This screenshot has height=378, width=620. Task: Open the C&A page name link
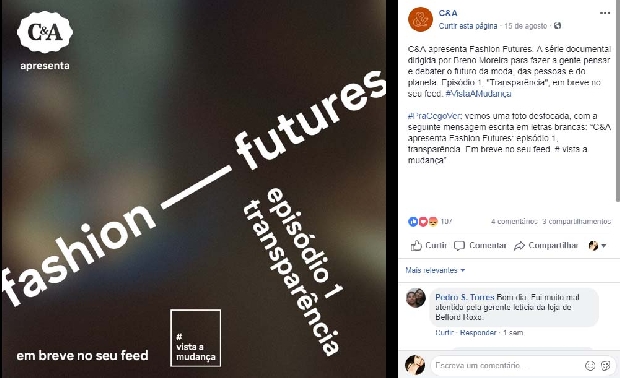click(448, 13)
